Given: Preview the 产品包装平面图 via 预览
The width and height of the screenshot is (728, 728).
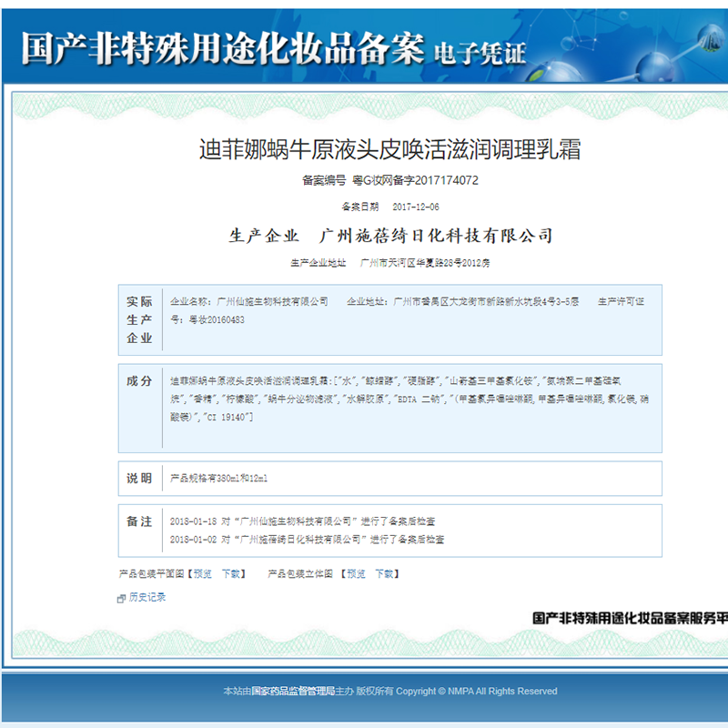Looking at the screenshot, I should click(202, 574).
